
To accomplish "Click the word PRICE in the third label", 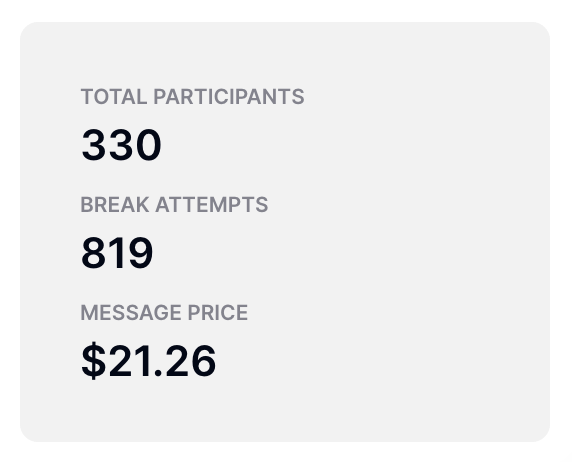I will coord(218,312).
